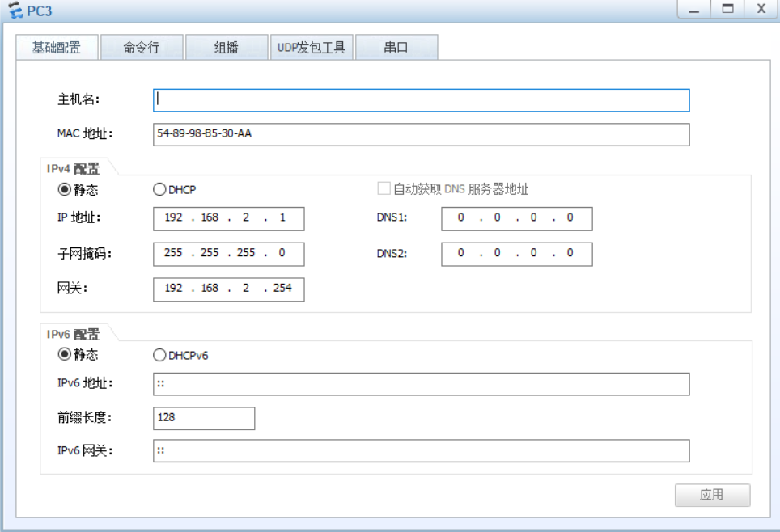The width and height of the screenshot is (780, 532).
Task: Close the PC3 window
Action: (761, 10)
